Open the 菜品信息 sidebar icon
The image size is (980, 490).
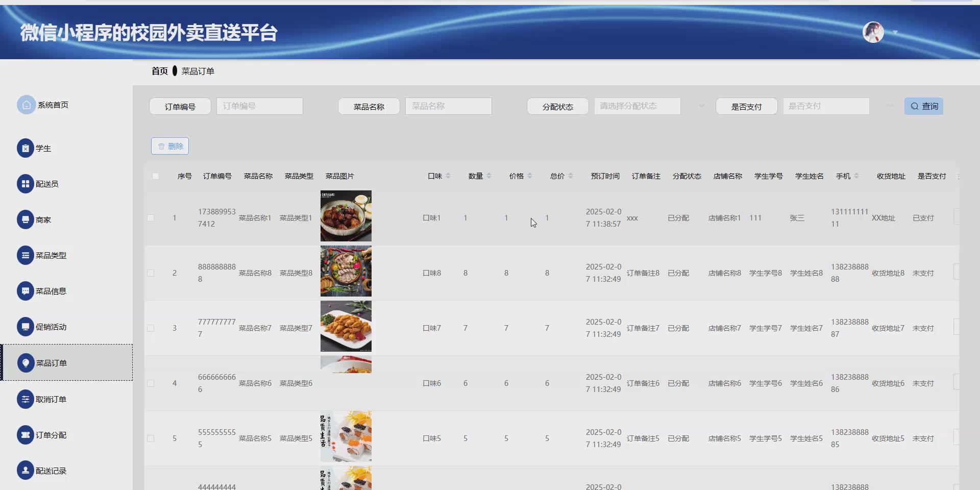point(26,291)
